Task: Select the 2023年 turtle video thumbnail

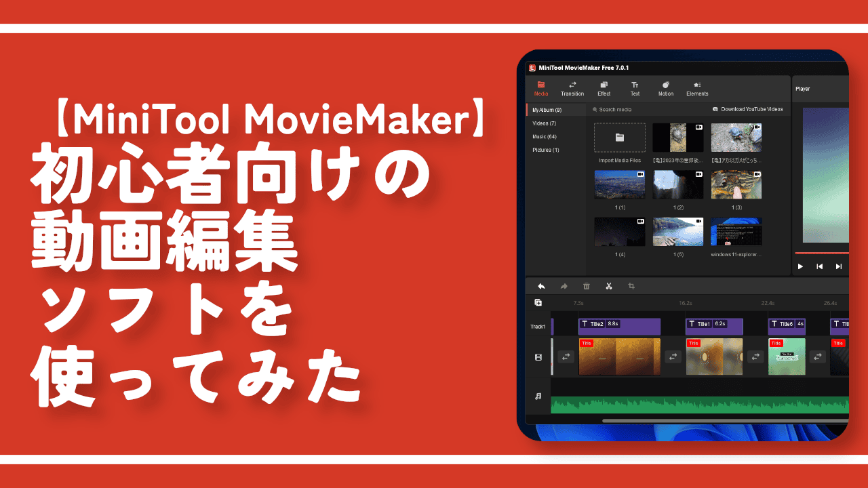Action: pos(677,138)
